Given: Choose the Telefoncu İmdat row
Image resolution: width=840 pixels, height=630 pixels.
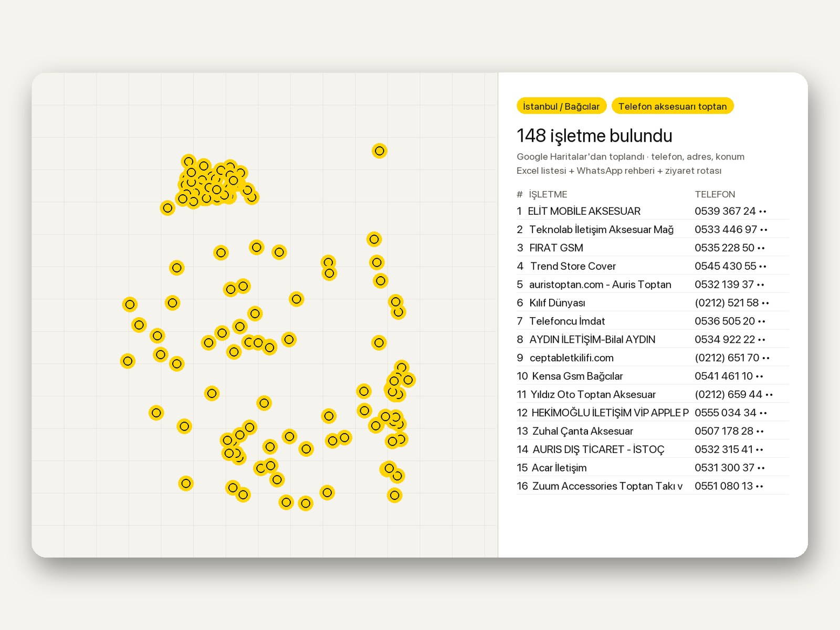Looking at the screenshot, I should tap(653, 321).
